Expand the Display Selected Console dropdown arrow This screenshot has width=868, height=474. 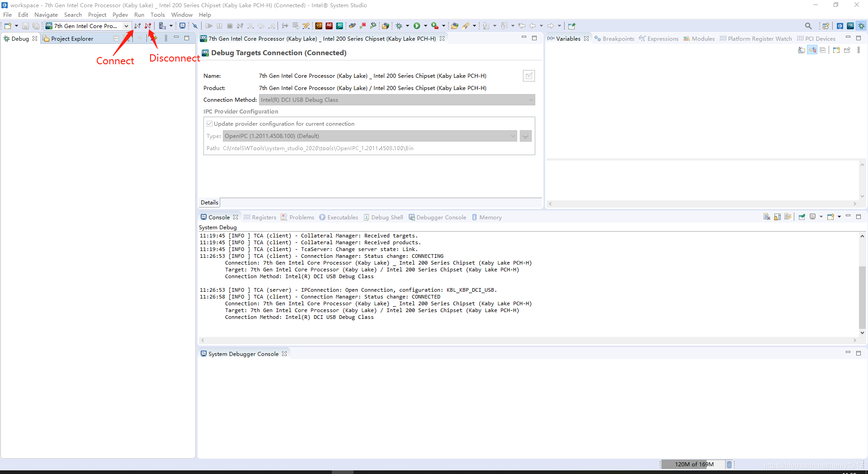point(821,217)
